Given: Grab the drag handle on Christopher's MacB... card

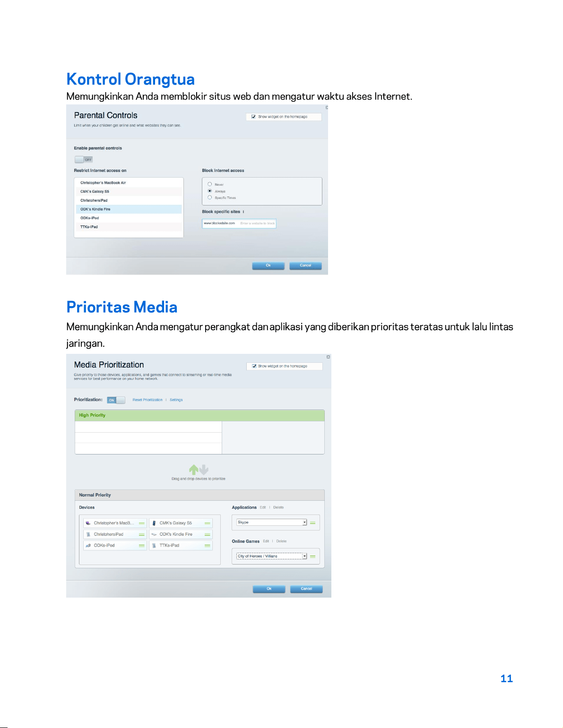Looking at the screenshot, I should (141, 523).
